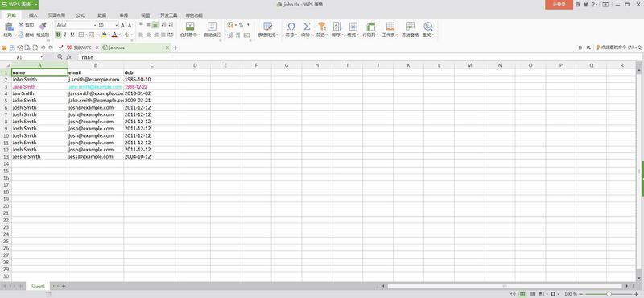
Task: Open the font size 10 dropdown
Action: click(x=116, y=25)
